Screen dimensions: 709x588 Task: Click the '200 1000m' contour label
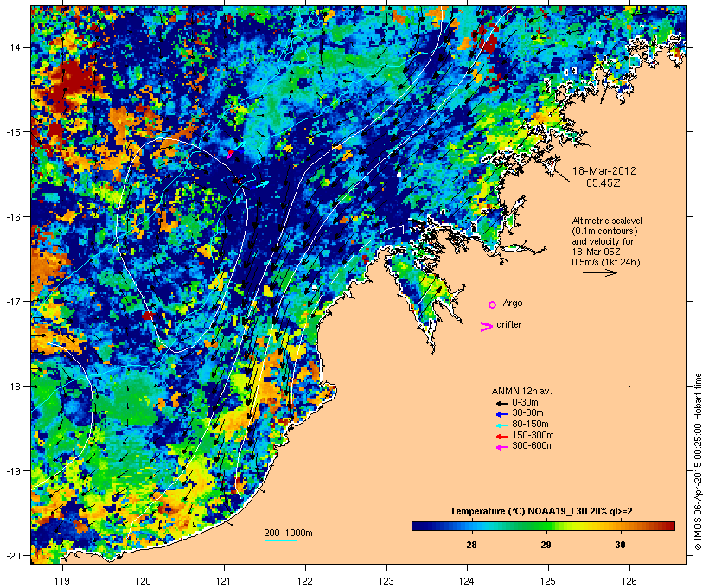[x=288, y=533]
